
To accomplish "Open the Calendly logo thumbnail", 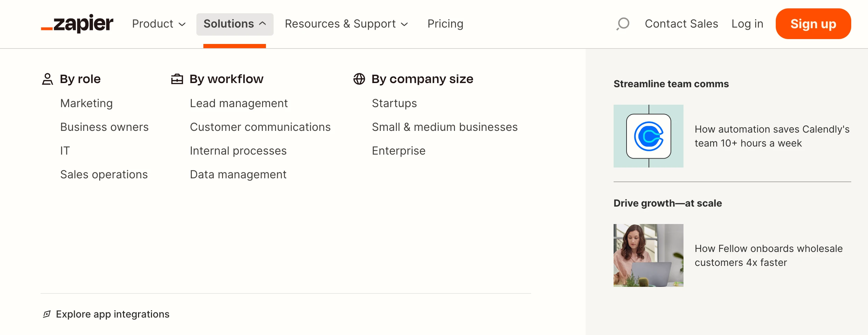I will tap(649, 136).
